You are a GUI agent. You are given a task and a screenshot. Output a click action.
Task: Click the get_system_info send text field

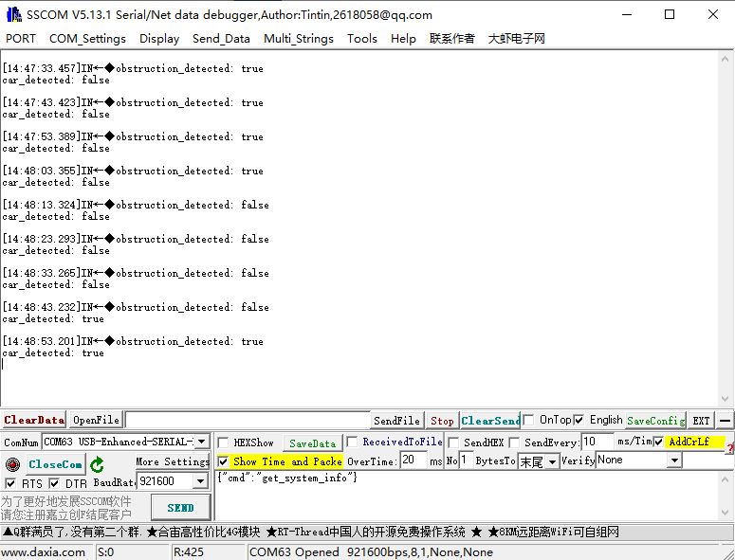pos(465,493)
